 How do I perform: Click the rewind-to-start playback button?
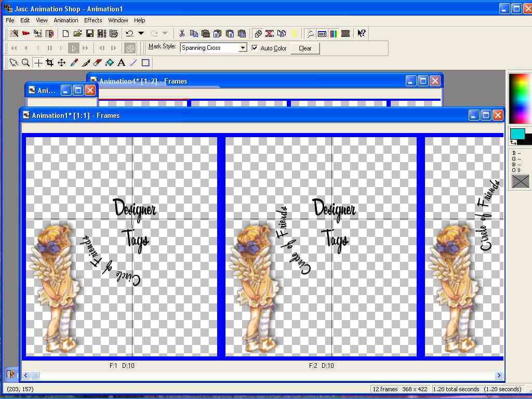pos(14,48)
